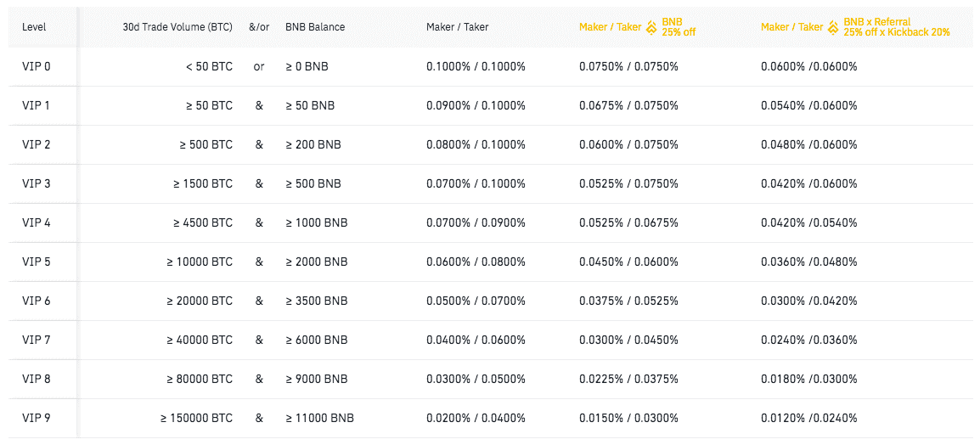
Task: Select the VIP 5 row label
Action: point(37,262)
